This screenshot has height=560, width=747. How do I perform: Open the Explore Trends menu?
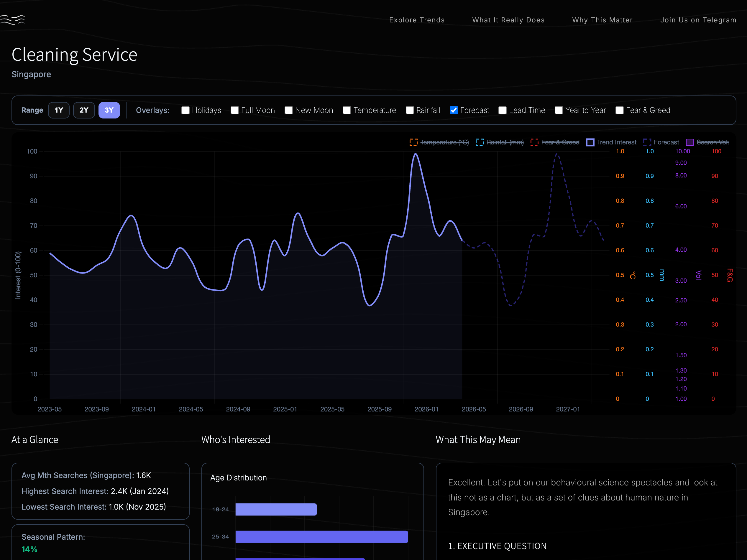click(417, 20)
